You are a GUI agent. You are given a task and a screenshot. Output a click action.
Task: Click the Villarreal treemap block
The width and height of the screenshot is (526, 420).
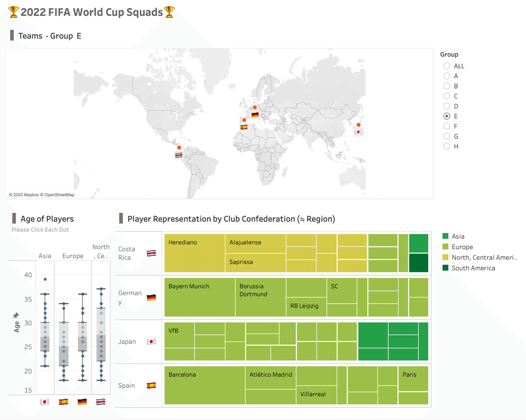coord(316,395)
